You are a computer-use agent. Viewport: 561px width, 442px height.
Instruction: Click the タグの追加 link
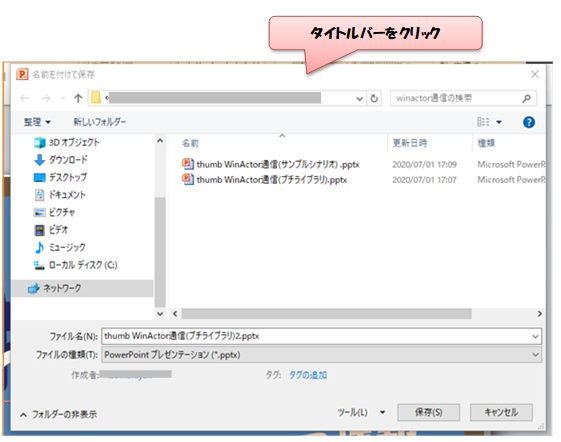308,375
